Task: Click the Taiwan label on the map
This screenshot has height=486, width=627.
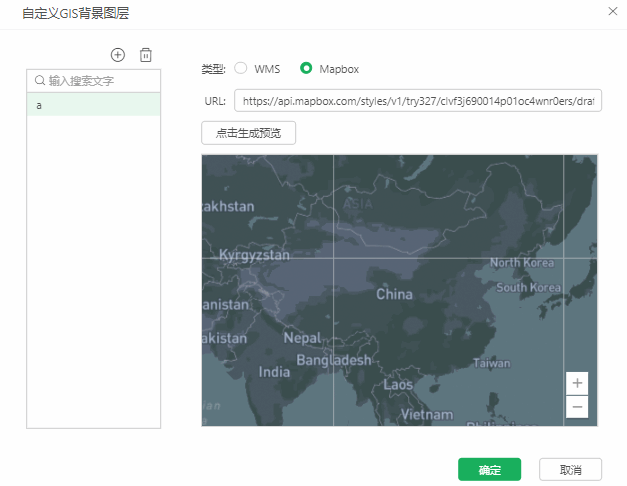Action: pyautogui.click(x=491, y=364)
